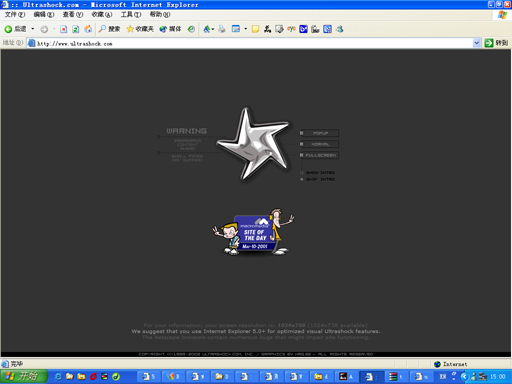Open the Media pane
This screenshot has height=384, width=512.
170,29
